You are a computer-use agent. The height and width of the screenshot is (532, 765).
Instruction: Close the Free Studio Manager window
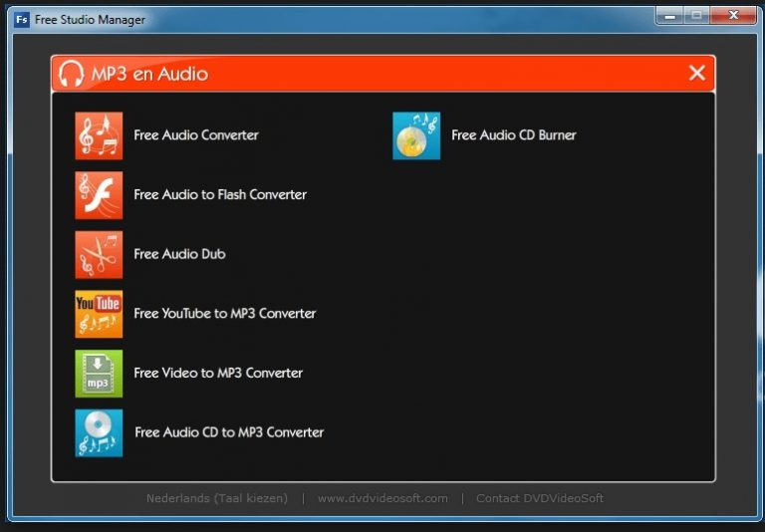coord(733,16)
